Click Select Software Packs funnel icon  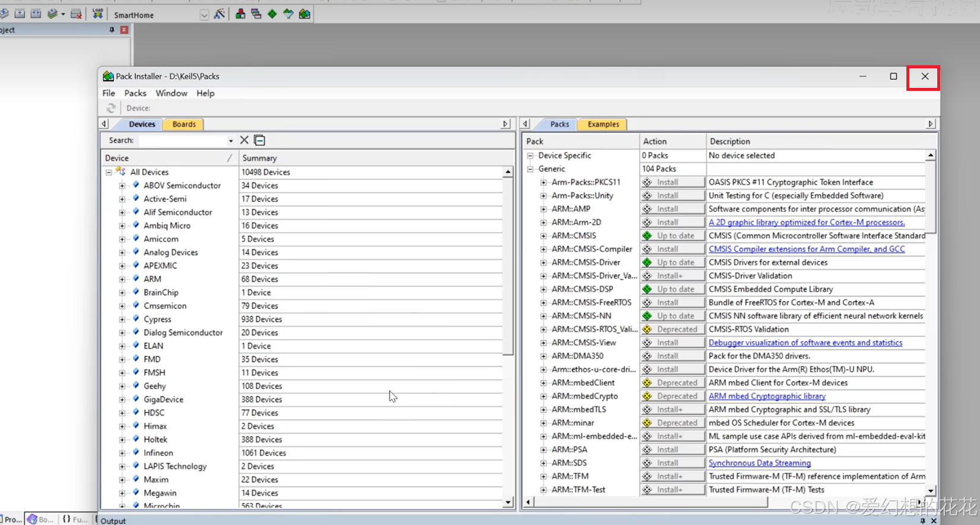coord(288,14)
